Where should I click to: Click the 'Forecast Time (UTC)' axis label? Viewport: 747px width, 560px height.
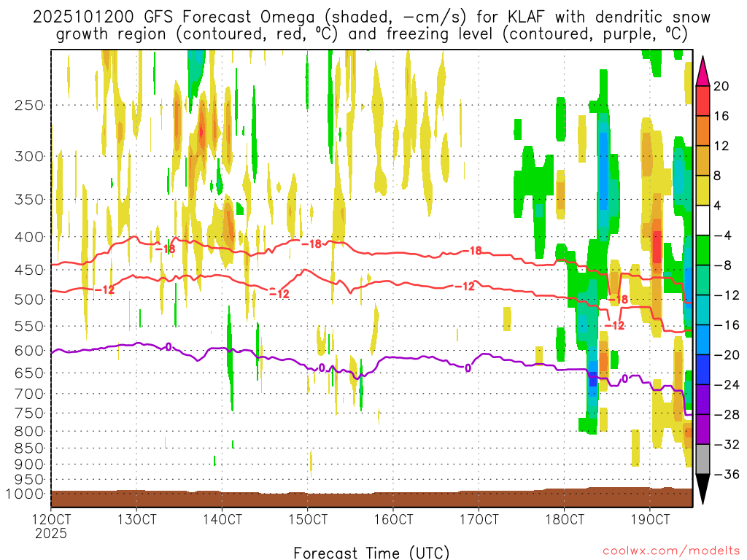(371, 553)
